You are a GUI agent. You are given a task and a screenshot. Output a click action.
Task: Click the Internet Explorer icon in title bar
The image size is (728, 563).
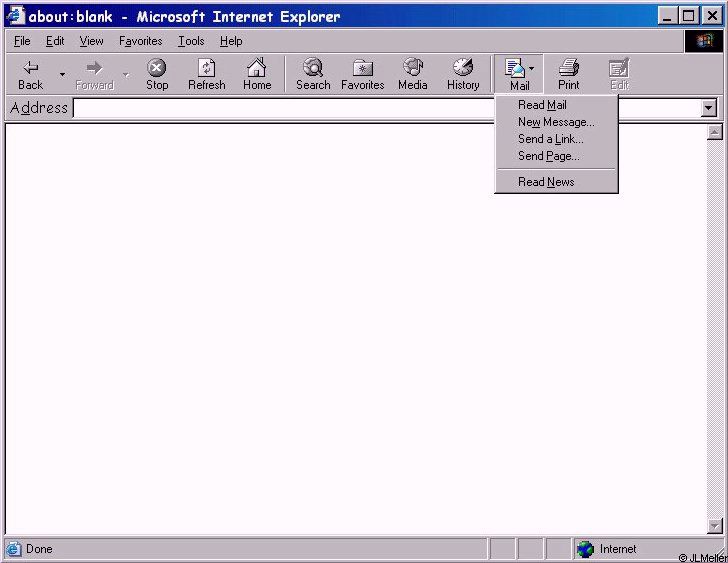[15, 16]
